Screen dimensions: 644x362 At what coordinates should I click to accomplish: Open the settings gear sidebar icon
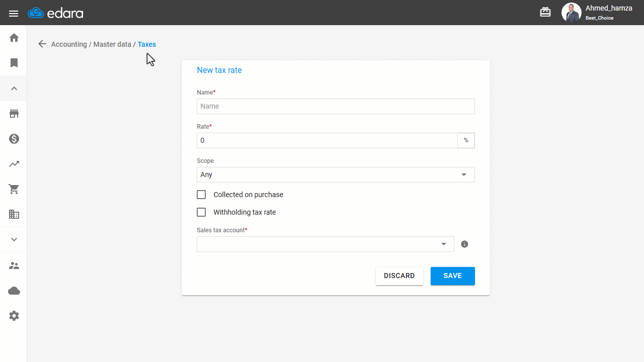click(14, 316)
